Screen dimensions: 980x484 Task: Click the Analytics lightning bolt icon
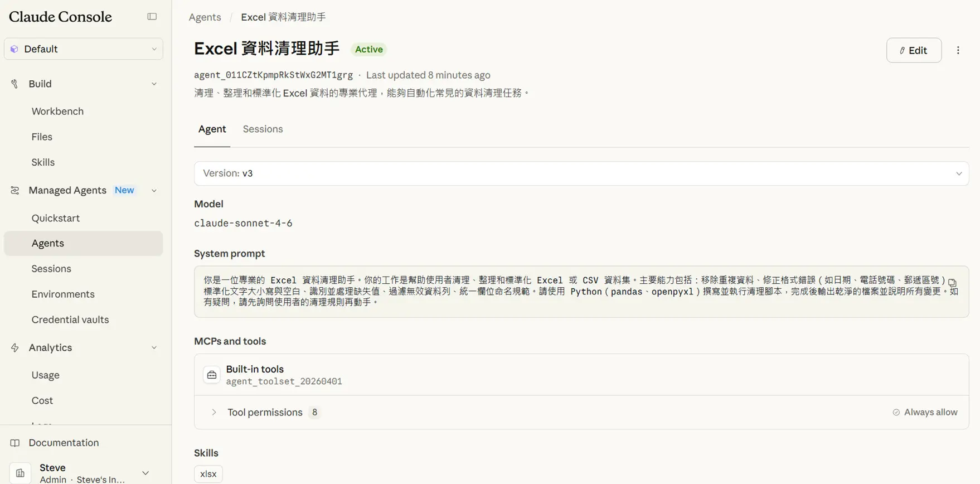15,348
